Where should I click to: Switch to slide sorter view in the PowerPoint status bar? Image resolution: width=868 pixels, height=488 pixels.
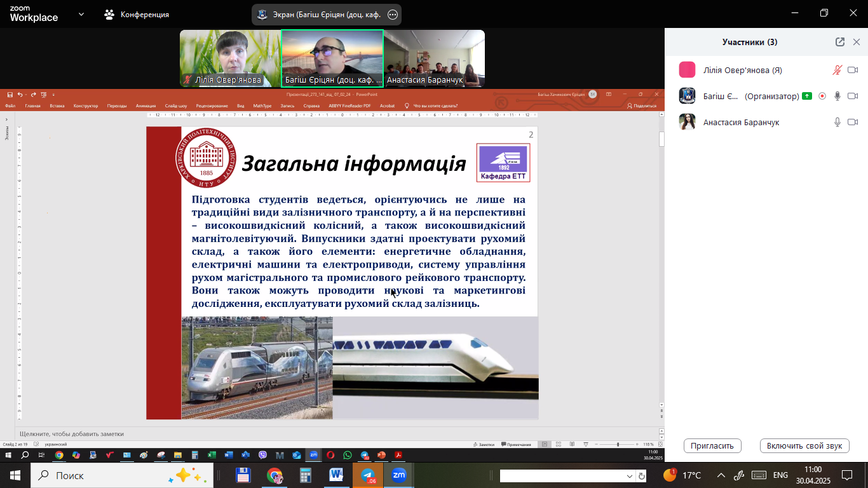click(559, 444)
